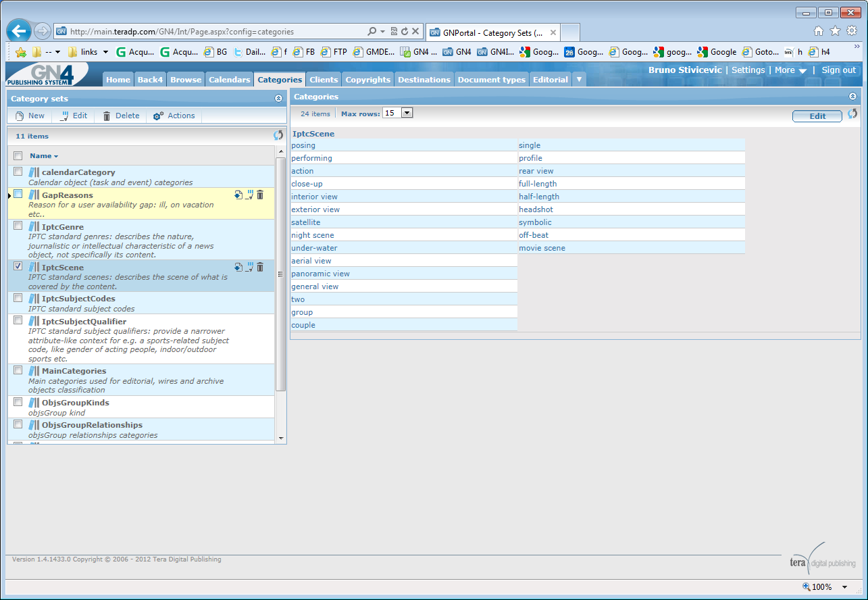Refresh the Category sets item list

278,136
